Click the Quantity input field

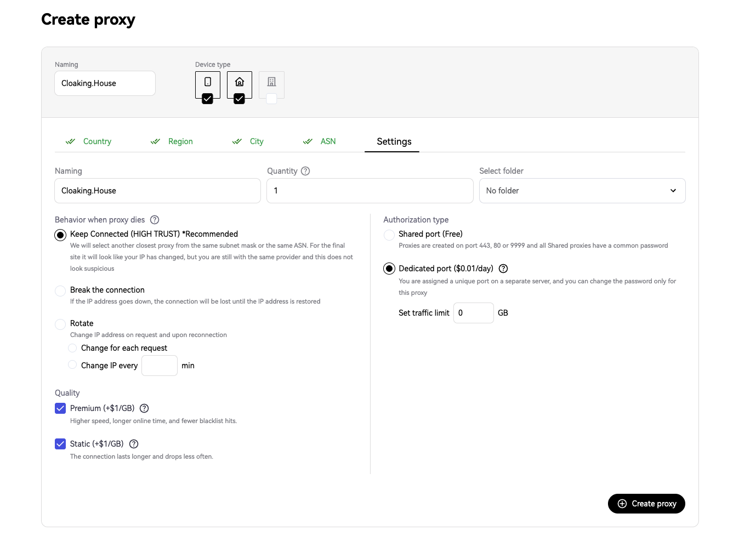370,191
